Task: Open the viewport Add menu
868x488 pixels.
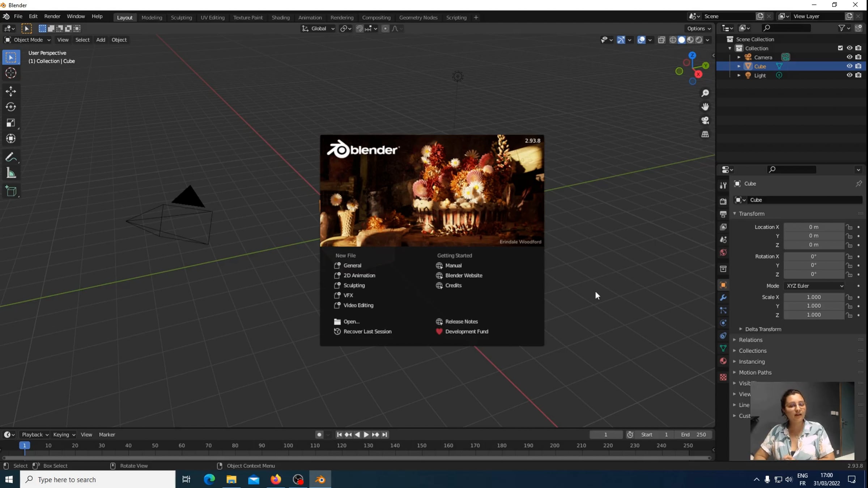Action: tap(101, 40)
